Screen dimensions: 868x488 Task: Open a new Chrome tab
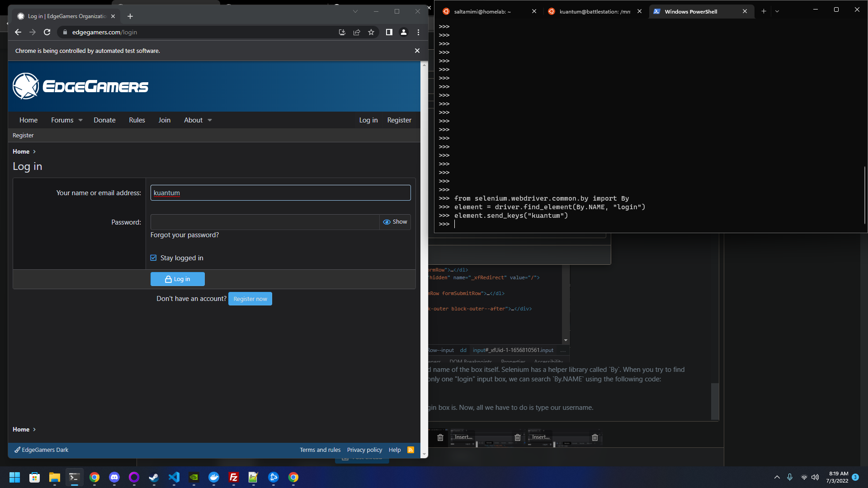click(x=130, y=16)
